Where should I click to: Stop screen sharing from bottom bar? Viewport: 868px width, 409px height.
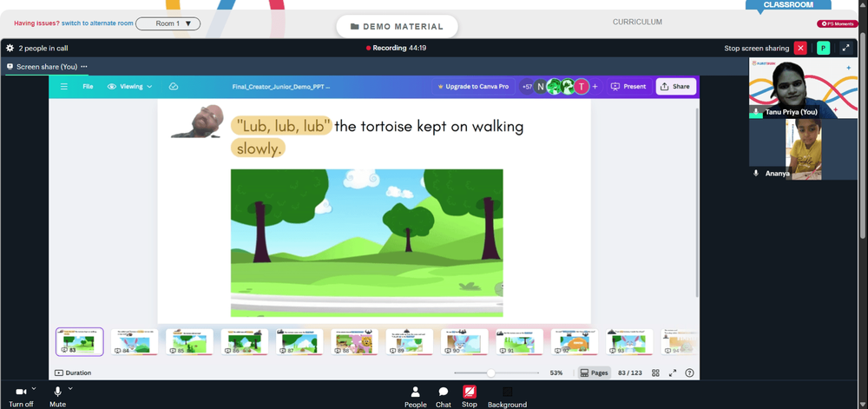(x=470, y=397)
